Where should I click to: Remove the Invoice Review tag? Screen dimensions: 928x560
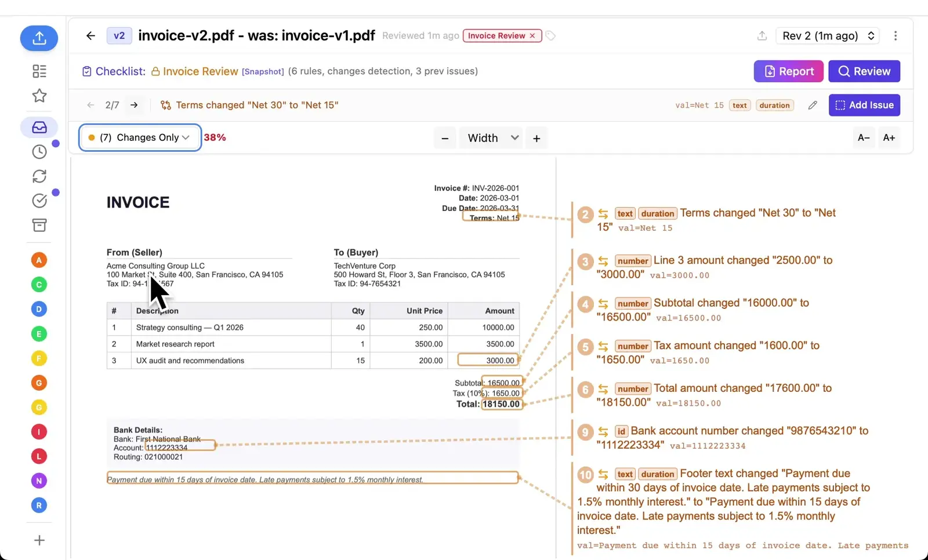click(x=532, y=35)
